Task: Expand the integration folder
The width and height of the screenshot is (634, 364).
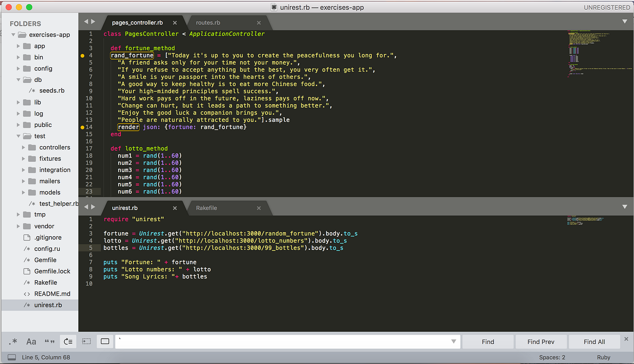Action: tap(24, 170)
